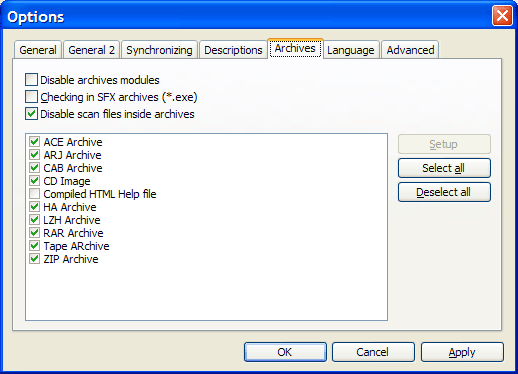Image resolution: width=518 pixels, height=374 pixels.
Task: Switch to the Advanced tab
Action: tap(410, 50)
